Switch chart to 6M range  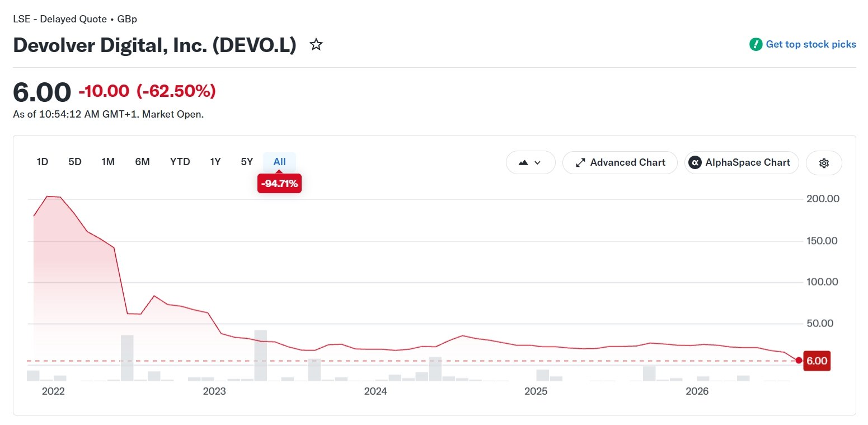[142, 162]
